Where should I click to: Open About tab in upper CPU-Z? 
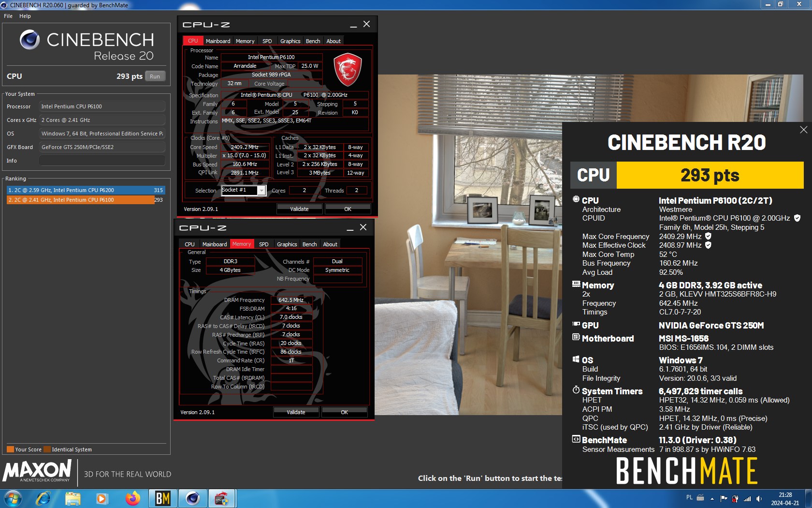pos(333,41)
